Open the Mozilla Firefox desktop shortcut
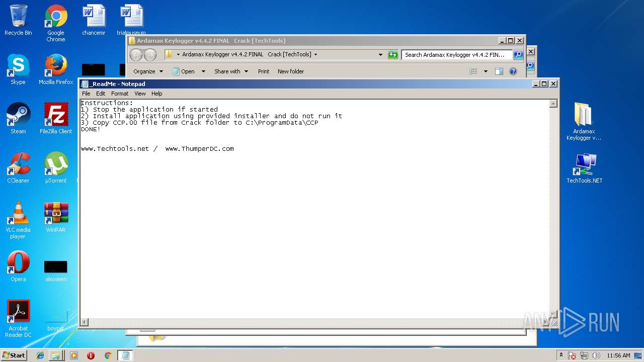The image size is (644, 362). coord(56,69)
